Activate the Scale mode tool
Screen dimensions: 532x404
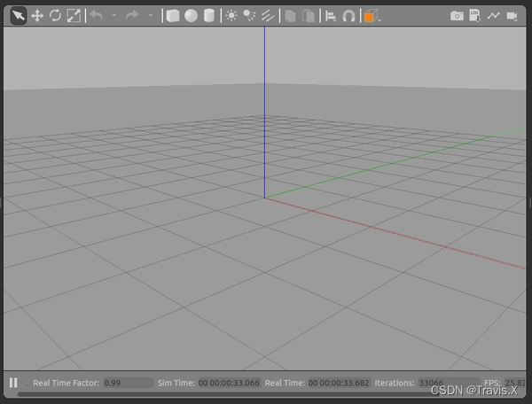74,16
